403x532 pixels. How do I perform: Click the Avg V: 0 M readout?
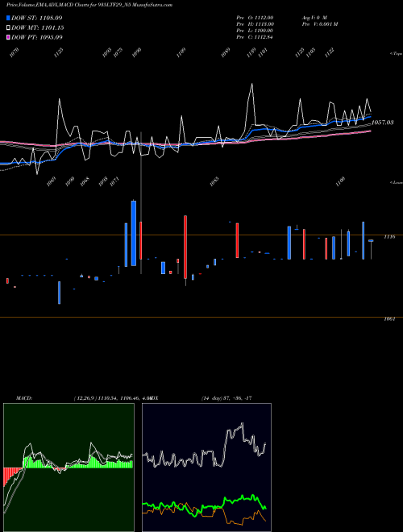coord(314,17)
